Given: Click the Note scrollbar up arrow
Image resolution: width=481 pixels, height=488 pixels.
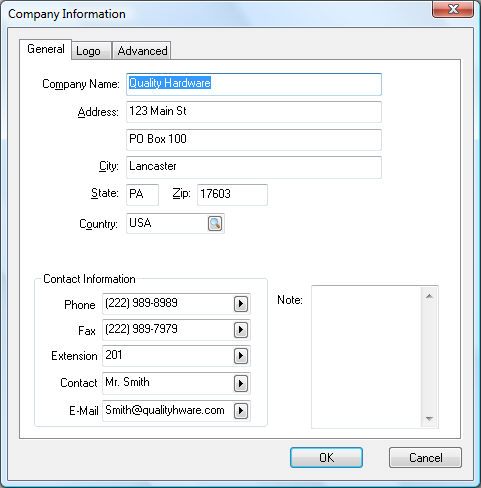Looking at the screenshot, I should pos(429,296).
